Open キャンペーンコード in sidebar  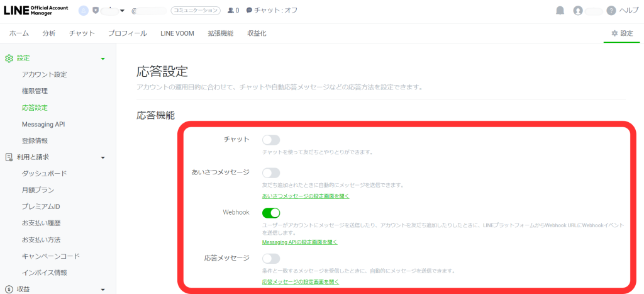[x=51, y=256]
